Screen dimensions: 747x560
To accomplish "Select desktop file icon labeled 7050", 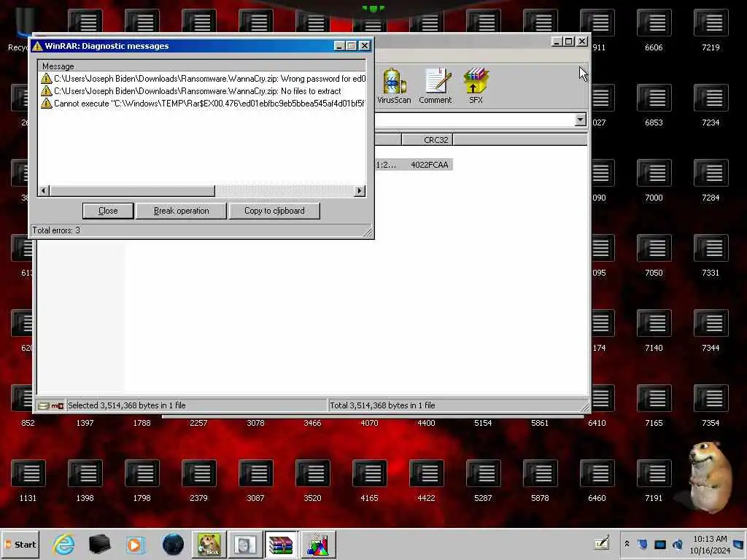I will pos(654,256).
